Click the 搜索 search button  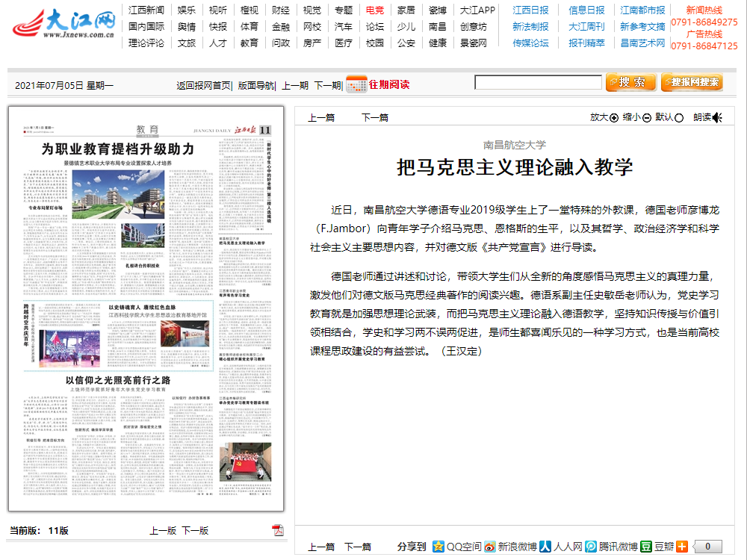(631, 82)
